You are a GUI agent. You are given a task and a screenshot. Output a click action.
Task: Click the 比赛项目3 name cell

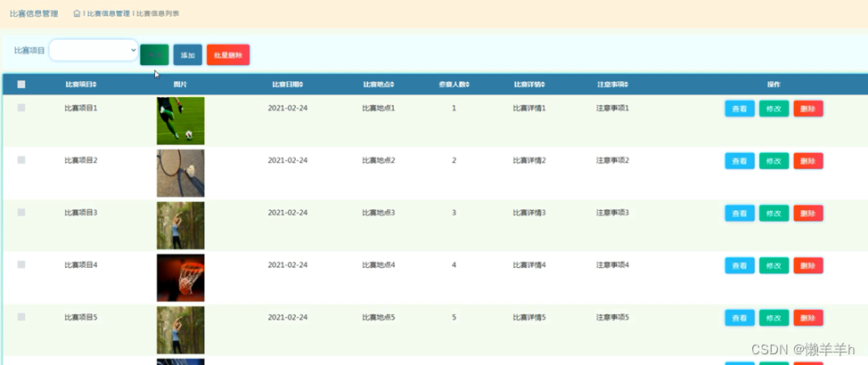(81, 213)
